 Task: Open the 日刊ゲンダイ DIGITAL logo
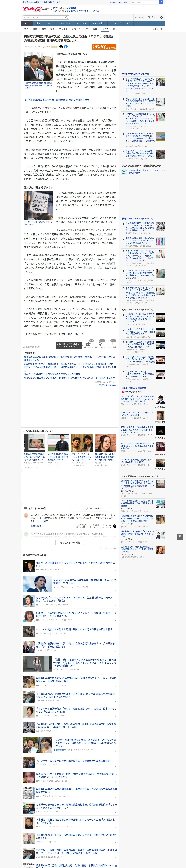click(104, 47)
